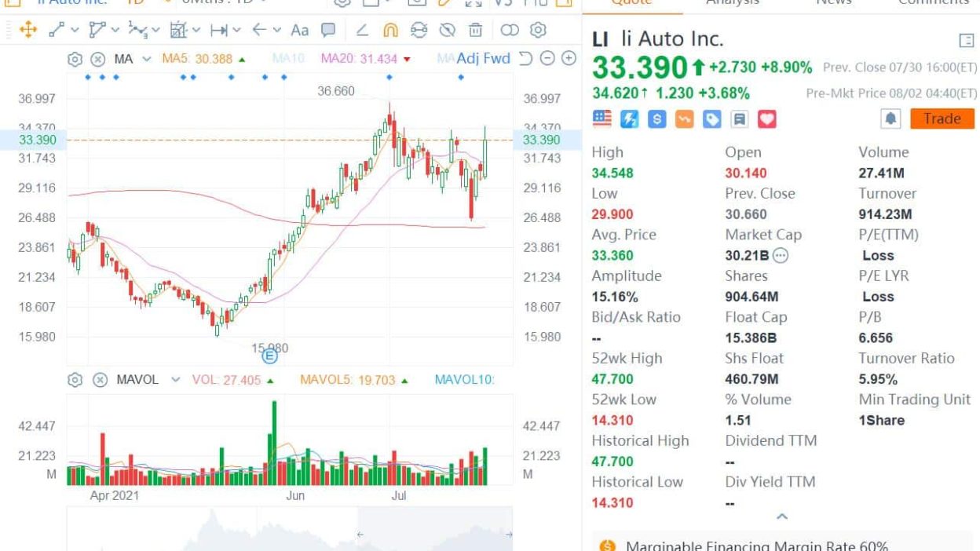Select the trend line drawing tool
Screen dimensions: 980x551
[57, 31]
